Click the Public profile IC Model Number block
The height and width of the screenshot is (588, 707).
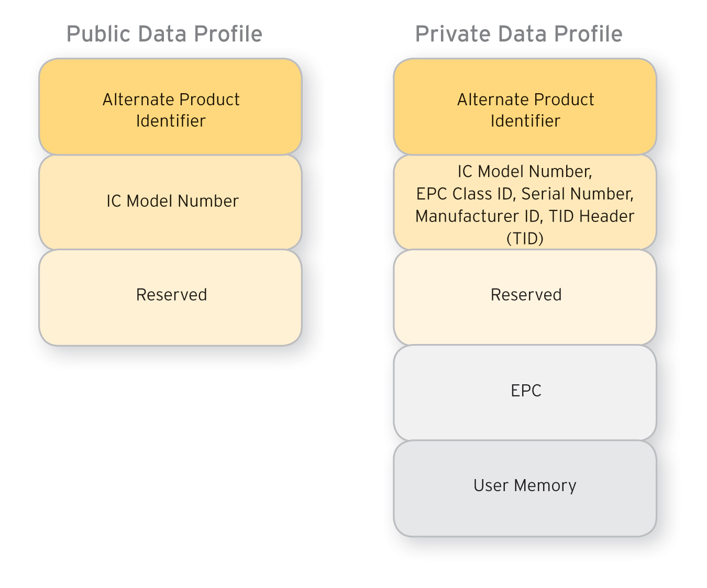click(x=171, y=202)
